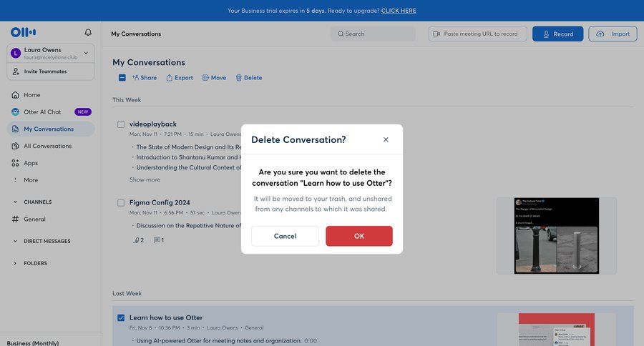Click the Share people icon

pyautogui.click(x=135, y=77)
